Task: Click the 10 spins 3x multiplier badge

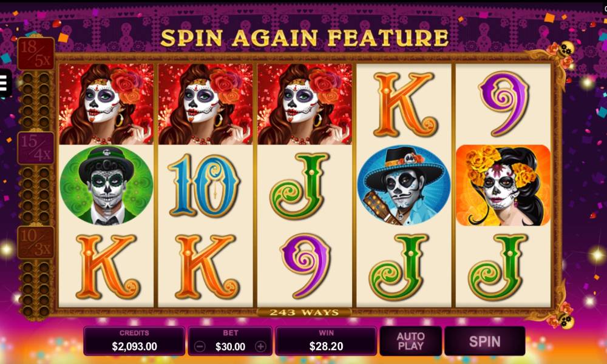Action: click(x=36, y=242)
